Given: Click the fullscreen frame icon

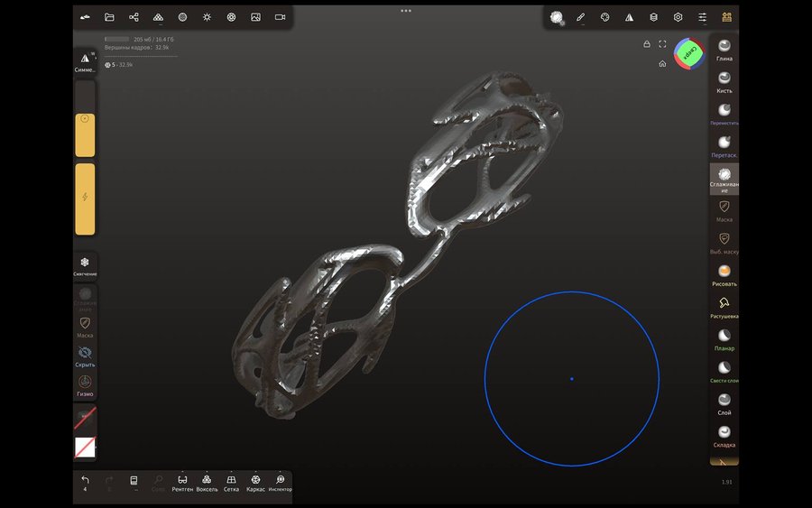Looking at the screenshot, I should click(662, 44).
